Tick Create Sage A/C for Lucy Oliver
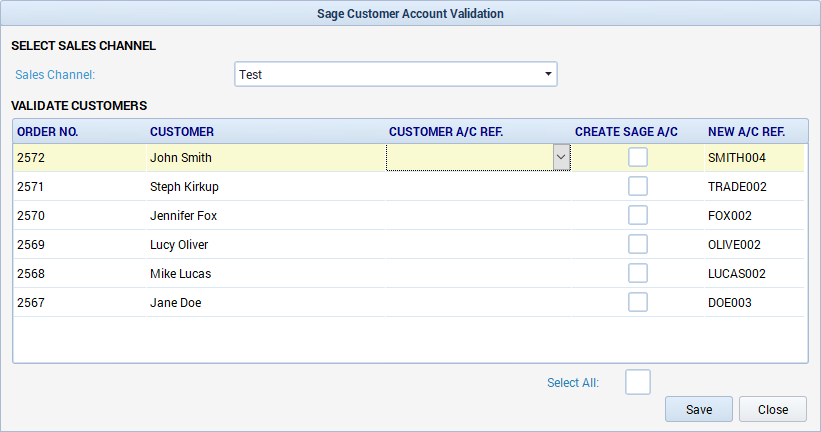The height and width of the screenshot is (432, 821). (x=638, y=244)
